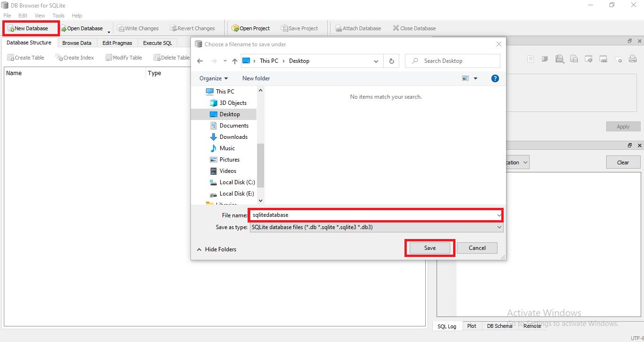The width and height of the screenshot is (644, 342).
Task: Click the change view icon in the dialog
Action: click(x=465, y=78)
